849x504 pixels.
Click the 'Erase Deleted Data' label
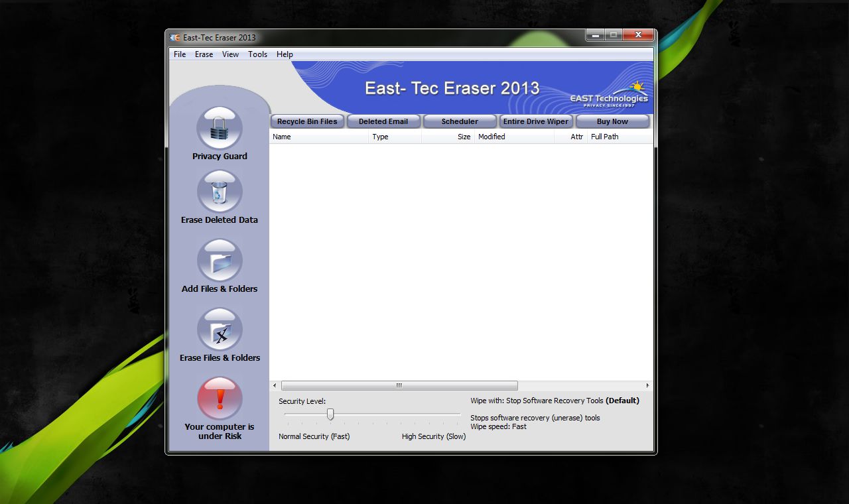[220, 220]
